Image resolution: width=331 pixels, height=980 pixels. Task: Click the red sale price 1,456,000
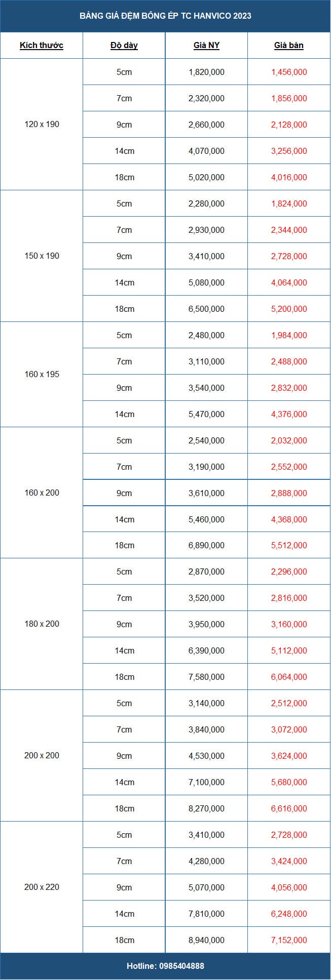pyautogui.click(x=289, y=72)
